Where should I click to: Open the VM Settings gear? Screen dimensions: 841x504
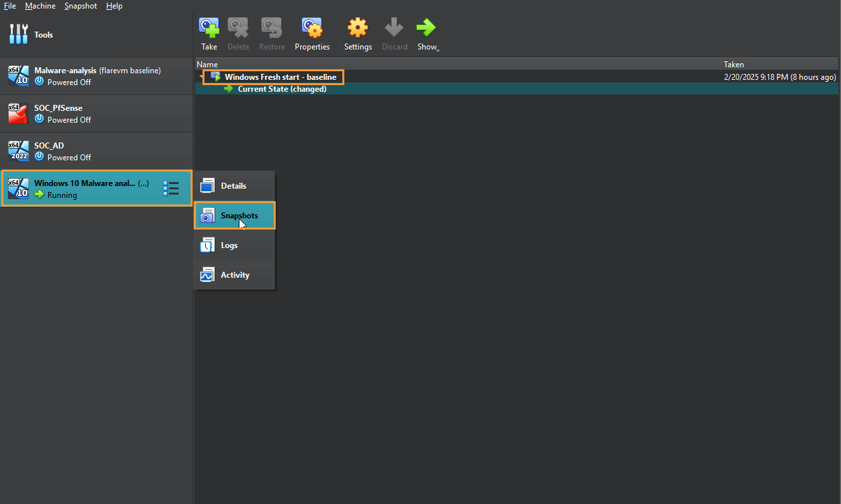[358, 34]
